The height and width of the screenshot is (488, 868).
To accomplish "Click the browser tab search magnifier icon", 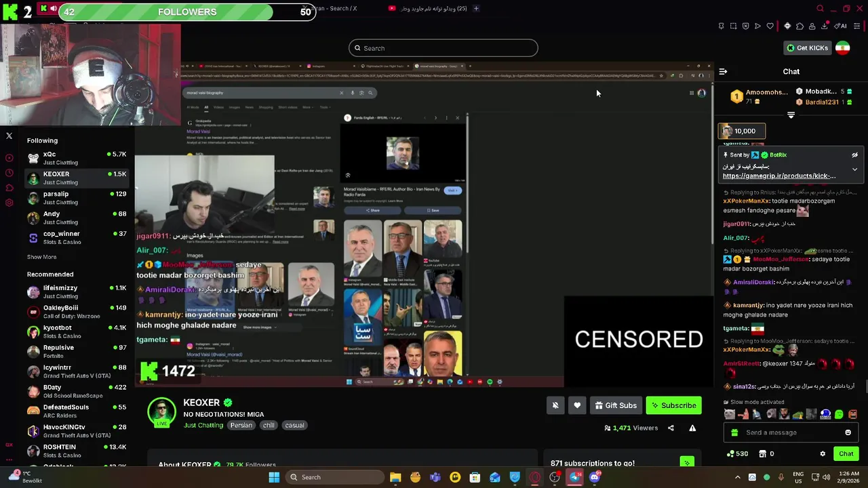I will click(x=820, y=8).
